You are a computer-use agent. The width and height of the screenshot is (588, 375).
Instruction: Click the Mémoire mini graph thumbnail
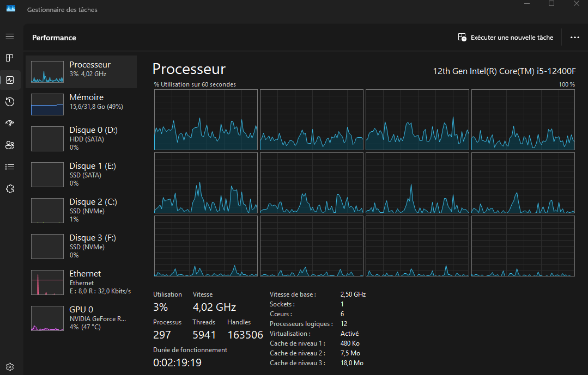[x=47, y=104]
